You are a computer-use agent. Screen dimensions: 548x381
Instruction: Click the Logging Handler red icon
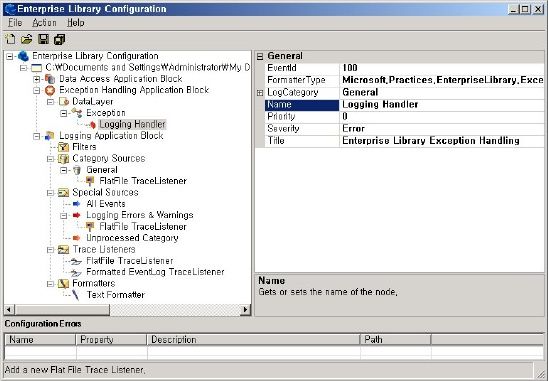(92, 124)
